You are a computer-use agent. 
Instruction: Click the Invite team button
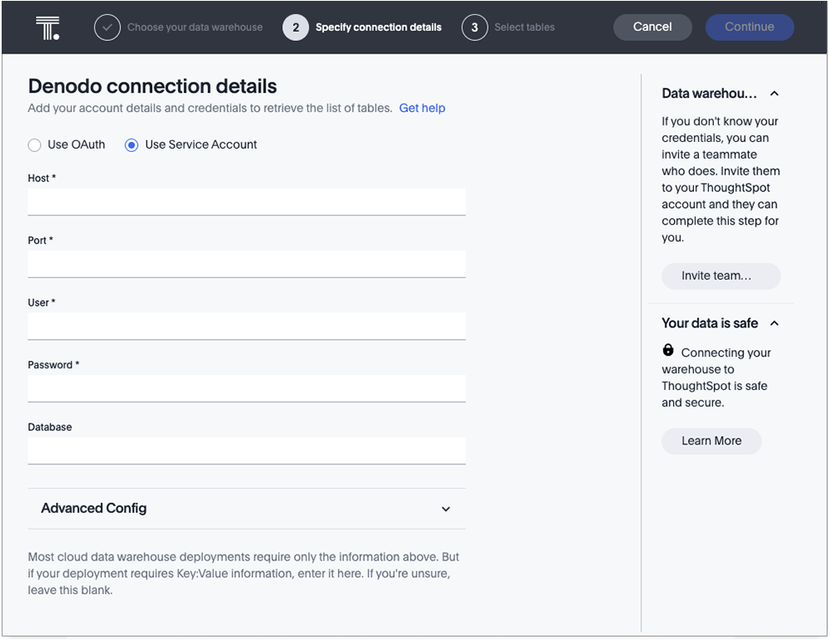721,276
